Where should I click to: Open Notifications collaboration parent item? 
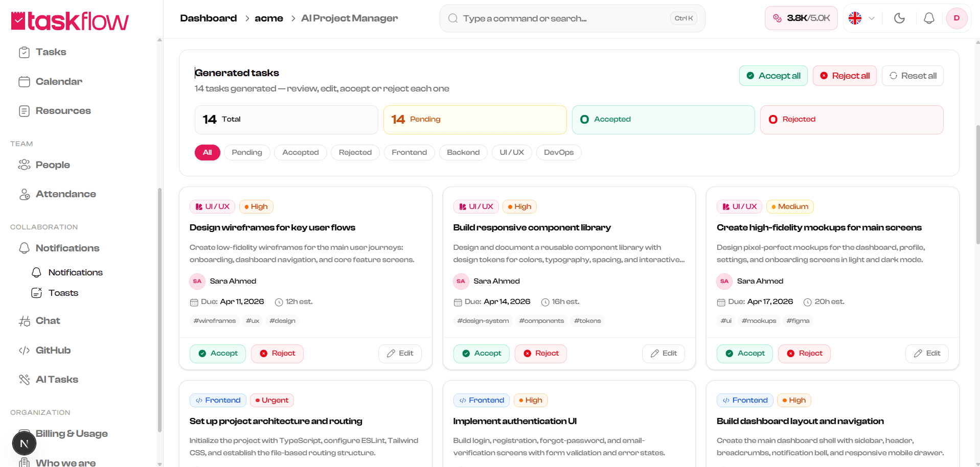pos(59,248)
